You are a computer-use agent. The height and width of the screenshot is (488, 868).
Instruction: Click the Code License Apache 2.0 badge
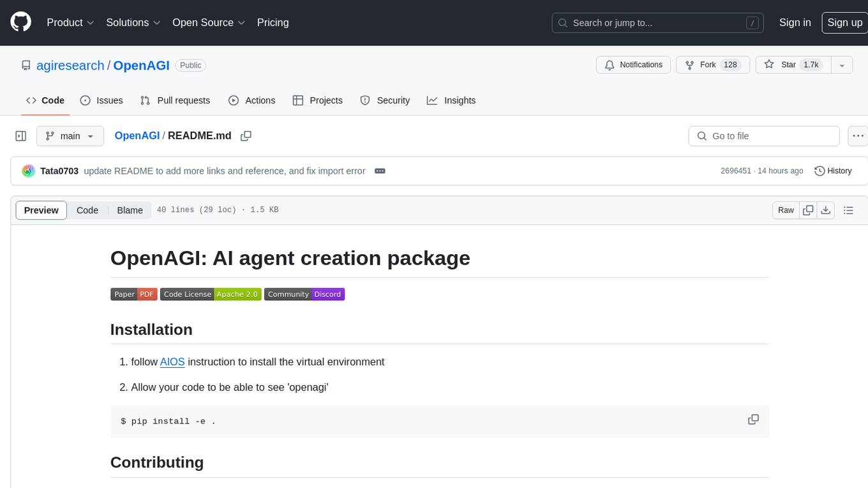[211, 294]
